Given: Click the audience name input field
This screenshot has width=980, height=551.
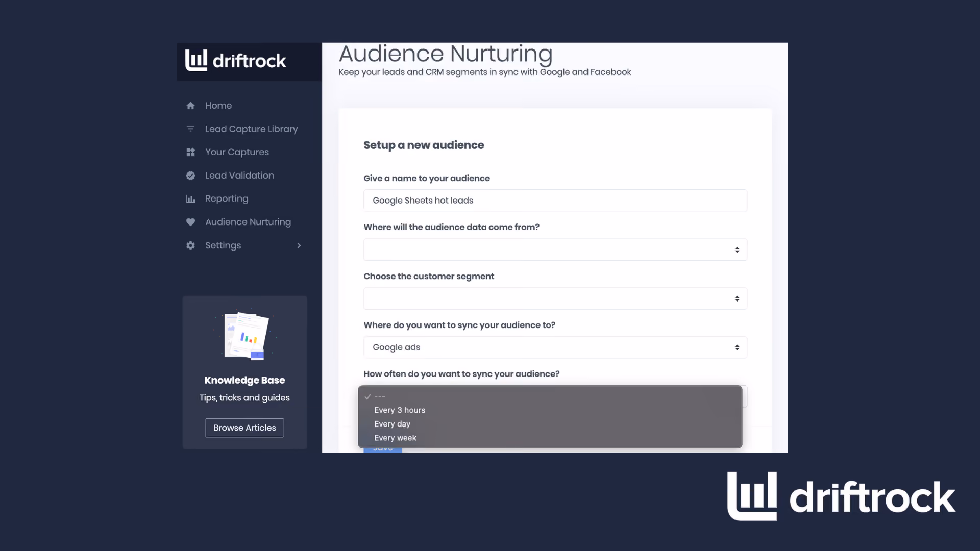Looking at the screenshot, I should point(555,201).
